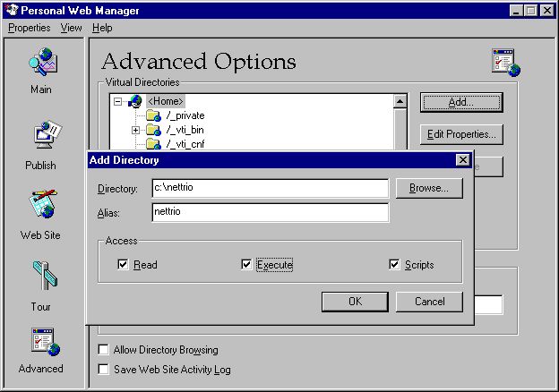Confirm the dialog with OK
This screenshot has width=559, height=392.
coord(355,302)
